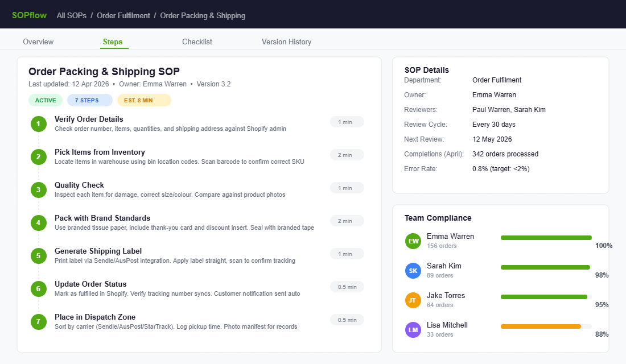Screen dimensions: 626x364
Task: Select Jake Torres's JT avatar
Action: tap(413, 300)
